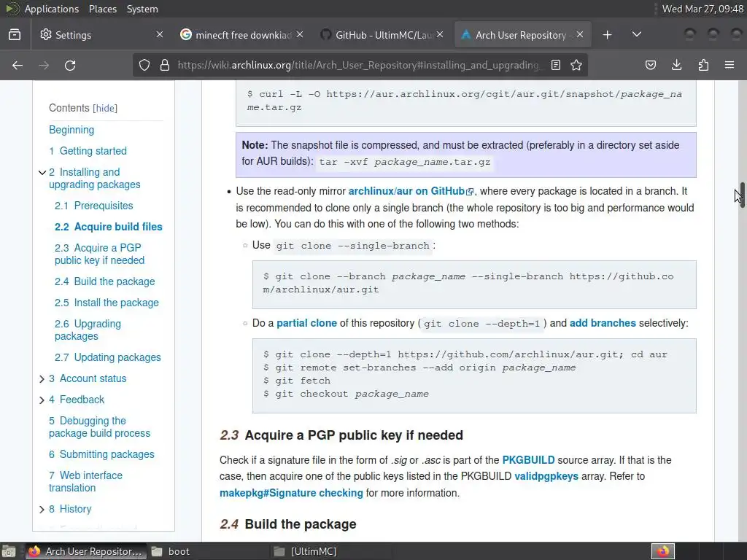Open 3 Account status link
Viewport: 747px width, 560px height.
pos(88,378)
